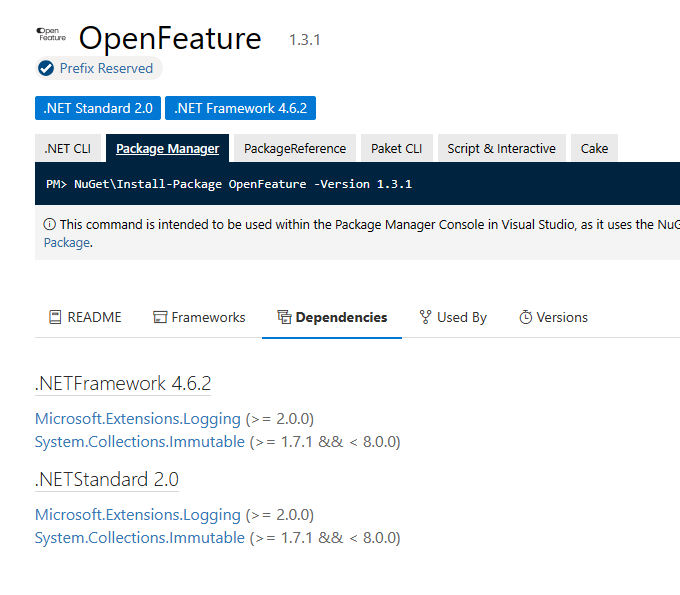Viewport: 680px width, 595px height.
Task: Open the Versions section tab
Action: point(553,317)
